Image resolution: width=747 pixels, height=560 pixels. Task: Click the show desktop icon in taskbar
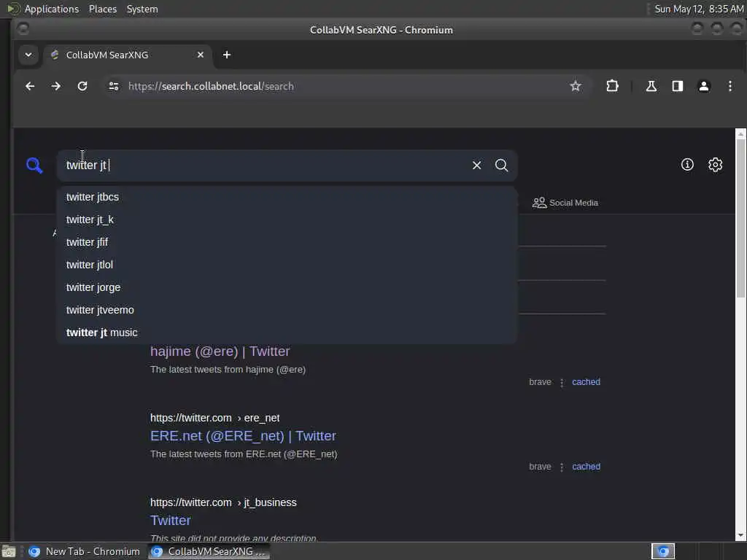[9, 551]
